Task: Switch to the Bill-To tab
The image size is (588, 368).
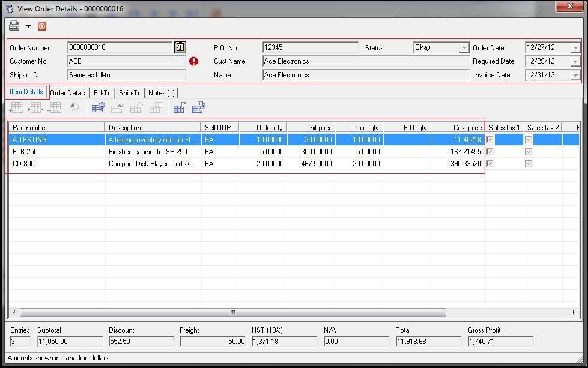Action: click(x=102, y=93)
